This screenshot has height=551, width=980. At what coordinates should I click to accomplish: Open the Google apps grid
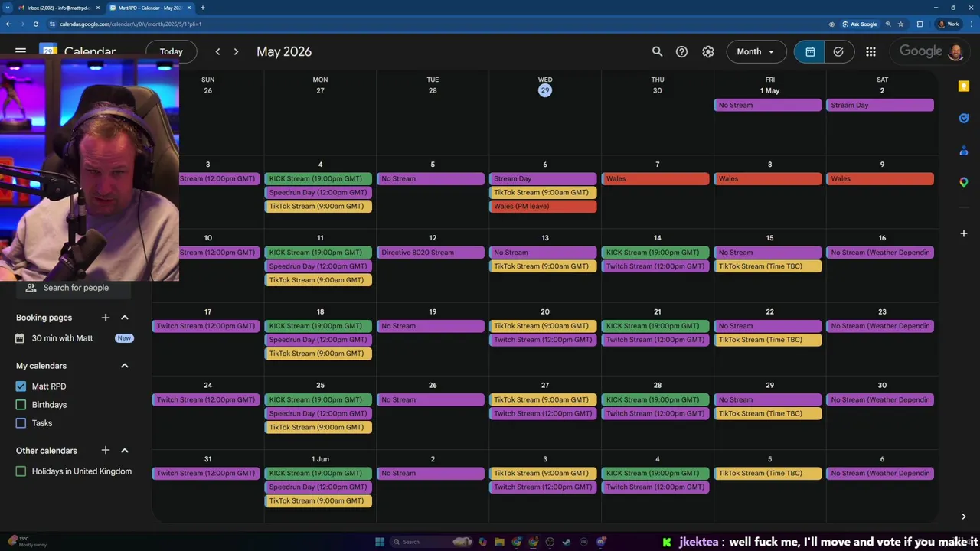871,51
